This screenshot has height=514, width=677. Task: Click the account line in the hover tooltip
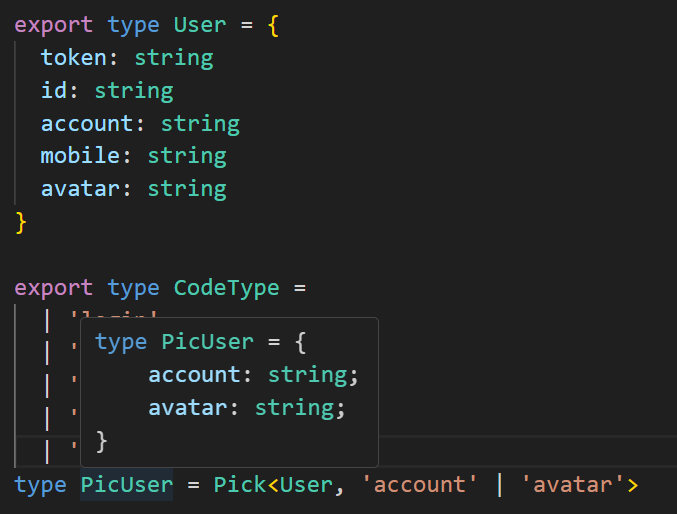pyautogui.click(x=252, y=375)
